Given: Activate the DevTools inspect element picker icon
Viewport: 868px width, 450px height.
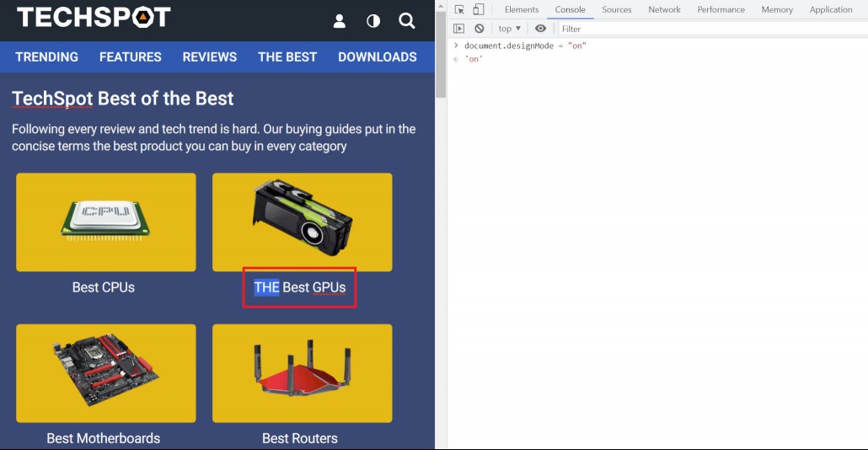Looking at the screenshot, I should (x=459, y=9).
